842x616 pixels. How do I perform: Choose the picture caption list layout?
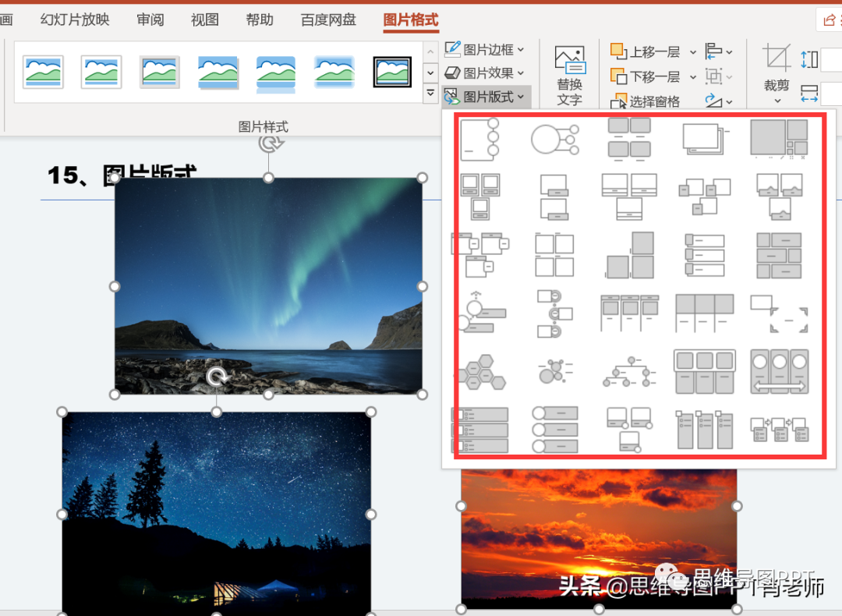click(x=629, y=140)
